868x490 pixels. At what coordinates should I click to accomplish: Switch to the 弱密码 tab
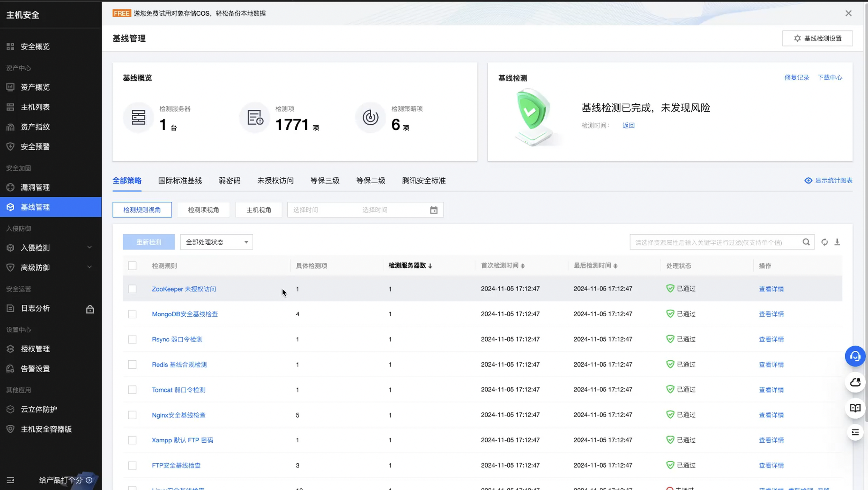[229, 181]
